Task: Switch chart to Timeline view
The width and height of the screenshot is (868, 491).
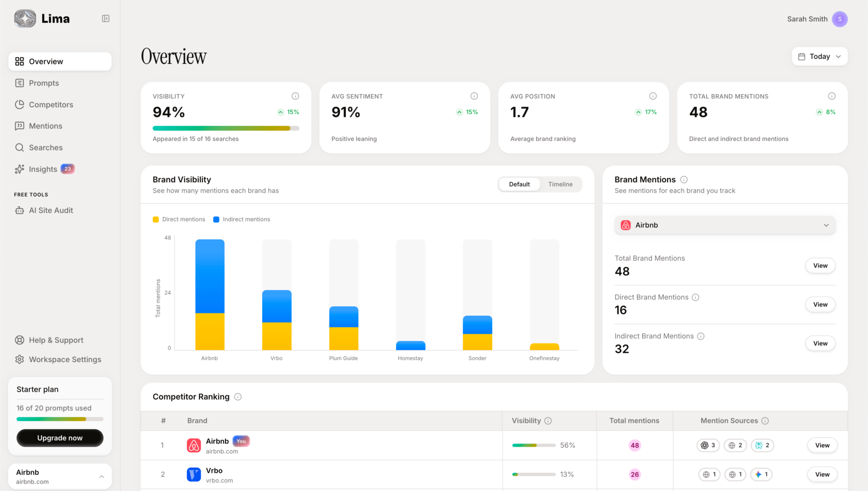Action: [x=561, y=184]
